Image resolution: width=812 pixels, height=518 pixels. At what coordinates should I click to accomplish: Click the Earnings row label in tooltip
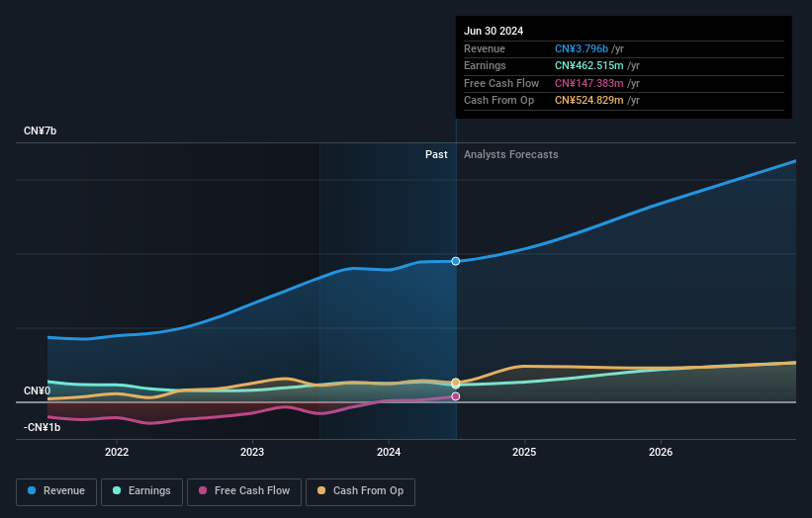(x=485, y=65)
